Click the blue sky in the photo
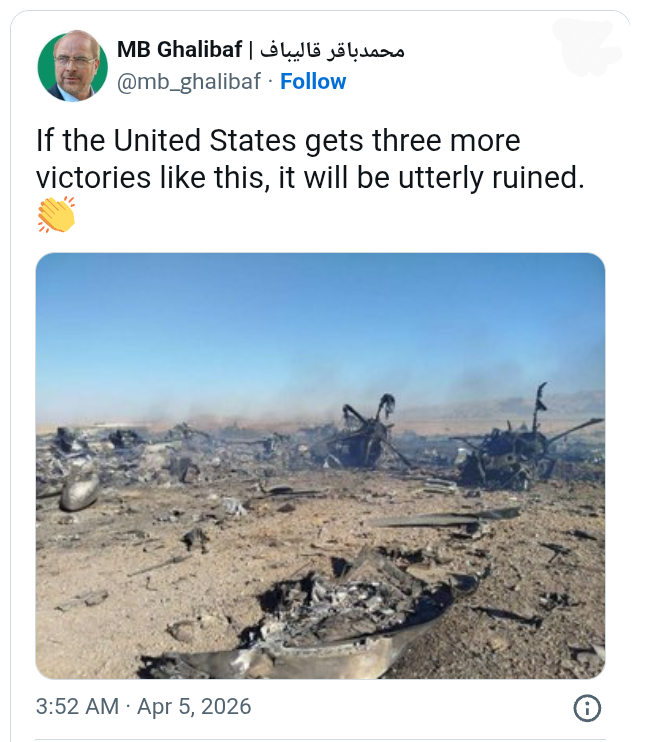652x742 pixels. tap(320, 320)
